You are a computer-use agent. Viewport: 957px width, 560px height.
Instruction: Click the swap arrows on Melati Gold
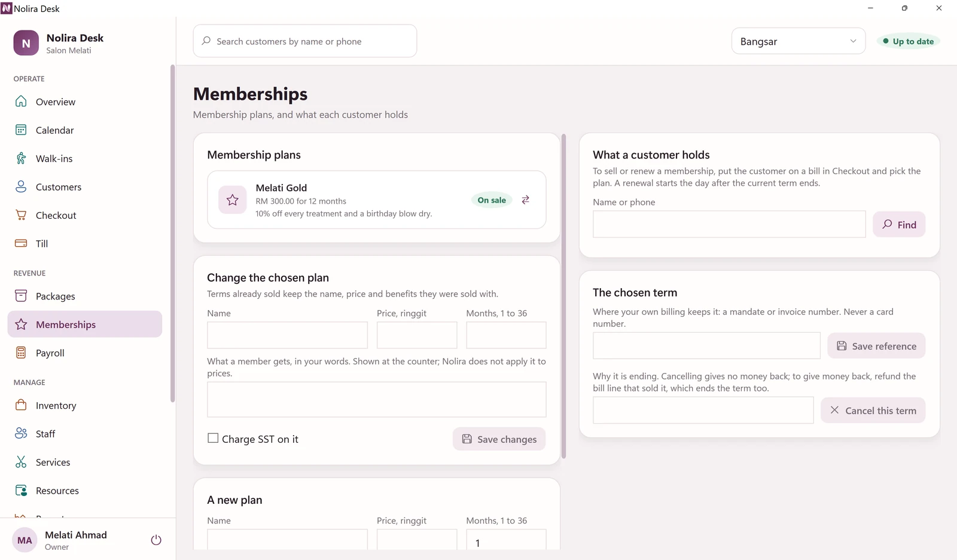pyautogui.click(x=525, y=200)
